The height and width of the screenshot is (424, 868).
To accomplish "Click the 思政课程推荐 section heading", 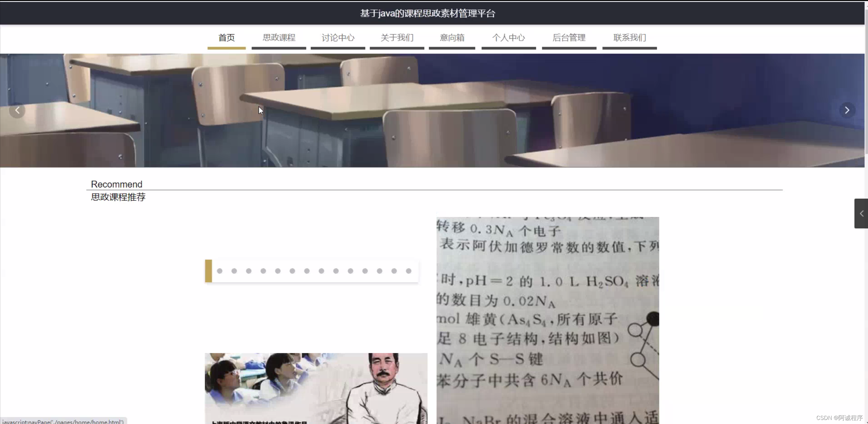I will tap(118, 197).
